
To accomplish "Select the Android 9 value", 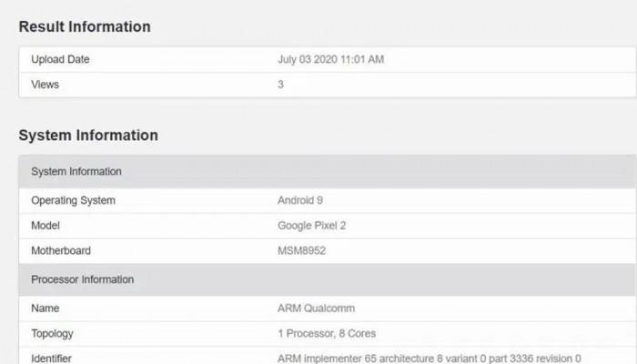I will [x=300, y=200].
